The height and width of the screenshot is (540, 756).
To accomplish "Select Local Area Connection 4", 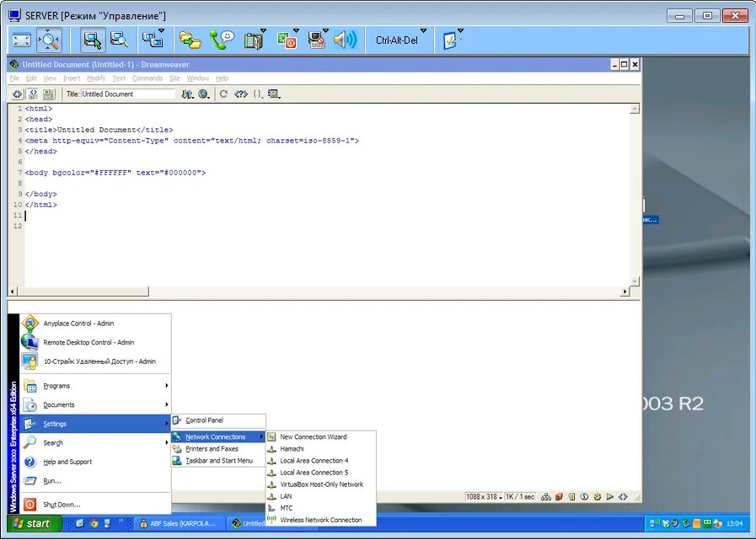I will click(x=321, y=461).
